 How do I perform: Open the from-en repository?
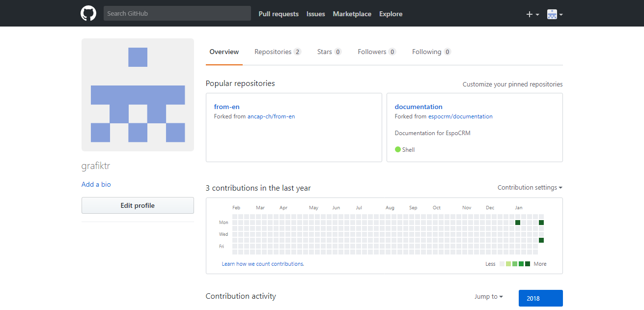pos(227,107)
